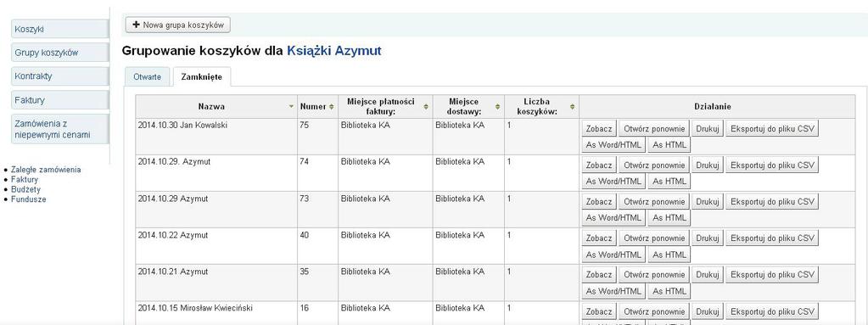Export group 16 to CSV file
Screen dimensions: 868x325
point(772,311)
